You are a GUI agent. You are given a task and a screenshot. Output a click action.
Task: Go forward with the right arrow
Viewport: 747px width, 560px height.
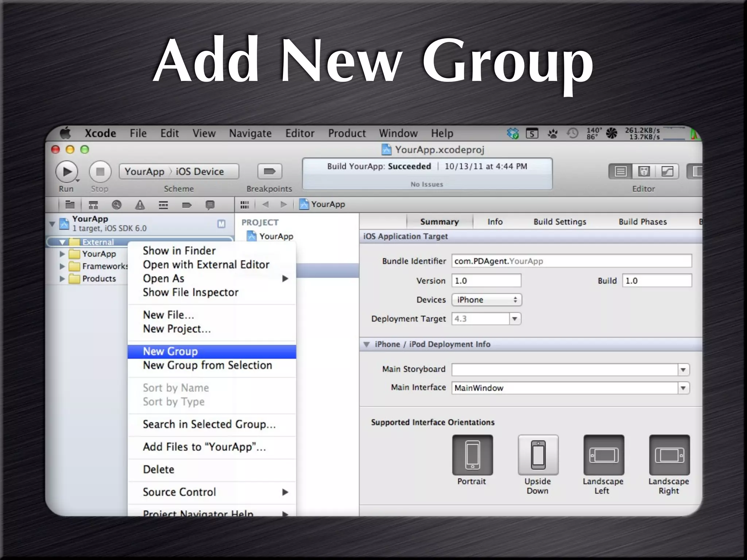pyautogui.click(x=284, y=205)
